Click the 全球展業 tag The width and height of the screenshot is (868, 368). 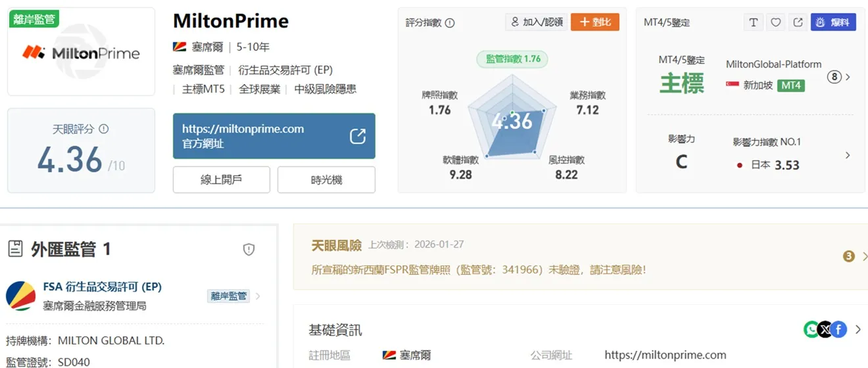tap(259, 89)
